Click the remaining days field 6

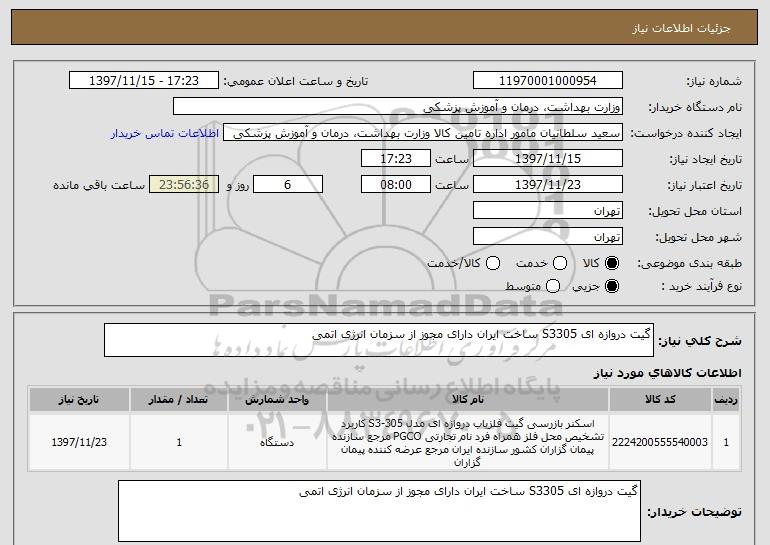pos(288,185)
